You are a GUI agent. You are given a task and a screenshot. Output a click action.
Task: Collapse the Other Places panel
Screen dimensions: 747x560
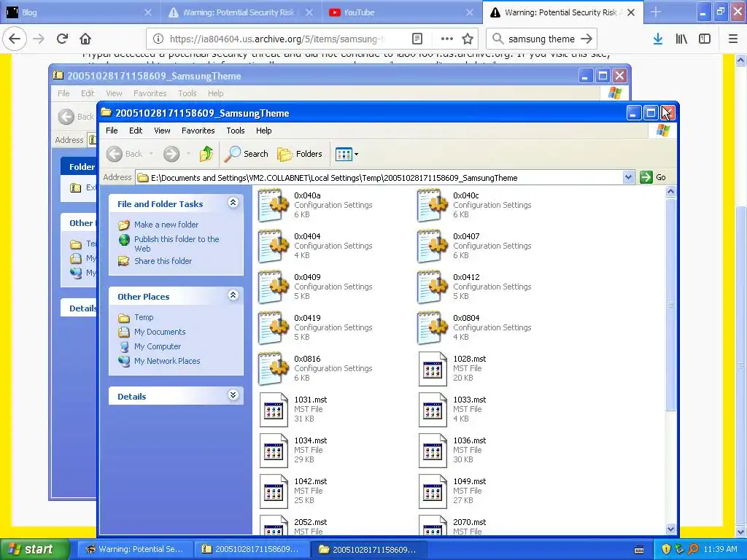(233, 295)
